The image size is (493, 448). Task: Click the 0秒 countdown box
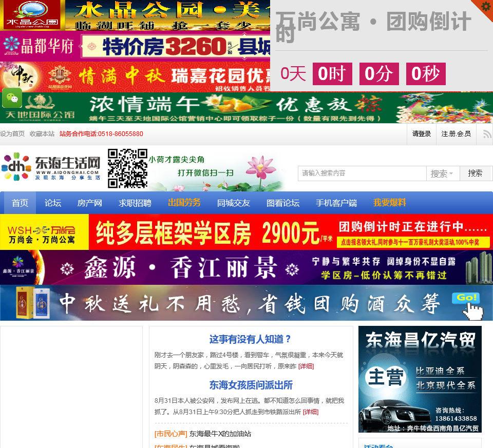click(x=426, y=74)
